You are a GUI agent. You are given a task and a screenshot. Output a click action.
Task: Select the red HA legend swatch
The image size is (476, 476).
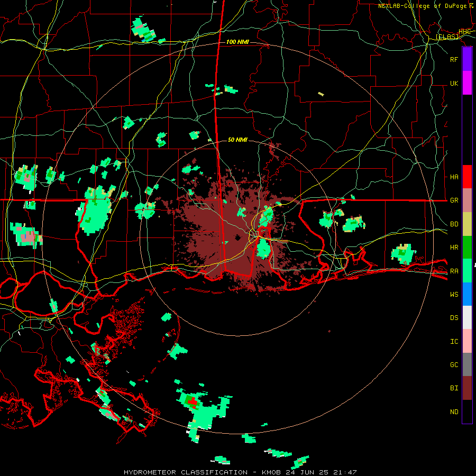(467, 177)
